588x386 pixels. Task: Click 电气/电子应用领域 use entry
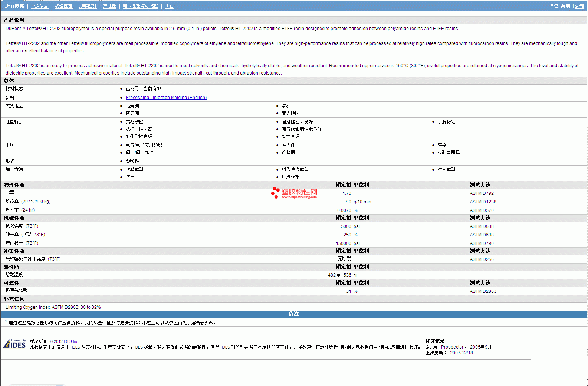pyautogui.click(x=144, y=145)
